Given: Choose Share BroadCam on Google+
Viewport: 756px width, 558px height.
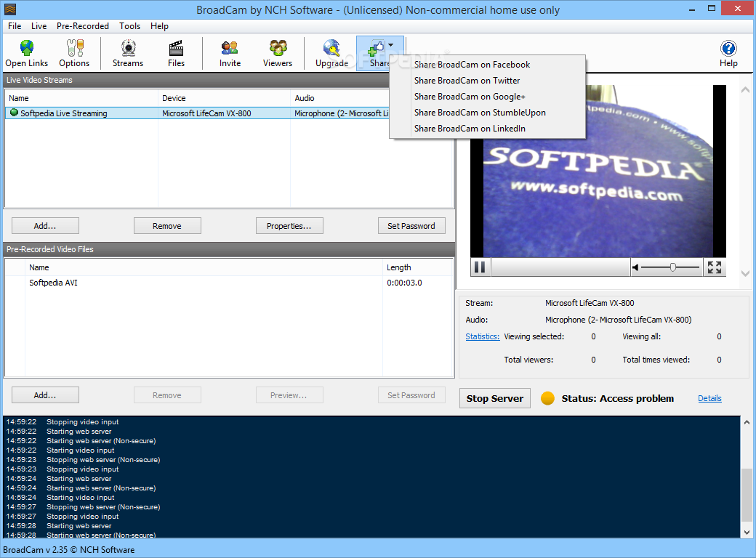Looking at the screenshot, I should click(488, 97).
